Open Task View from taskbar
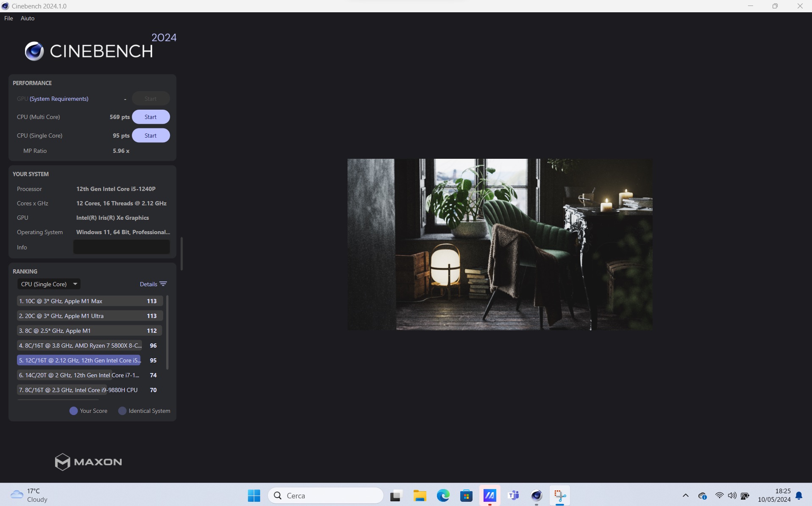 pyautogui.click(x=396, y=495)
